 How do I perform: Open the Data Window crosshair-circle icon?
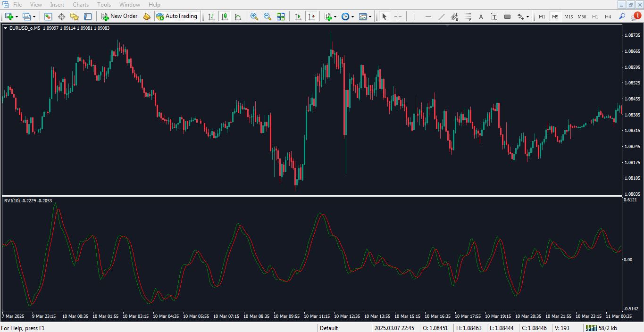click(x=61, y=17)
